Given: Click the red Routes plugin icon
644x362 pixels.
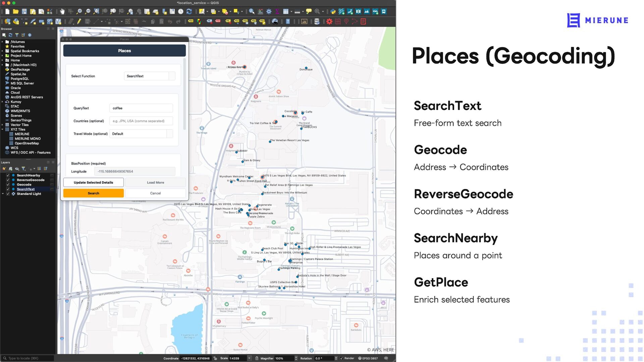Looking at the screenshot, I should tap(355, 21).
